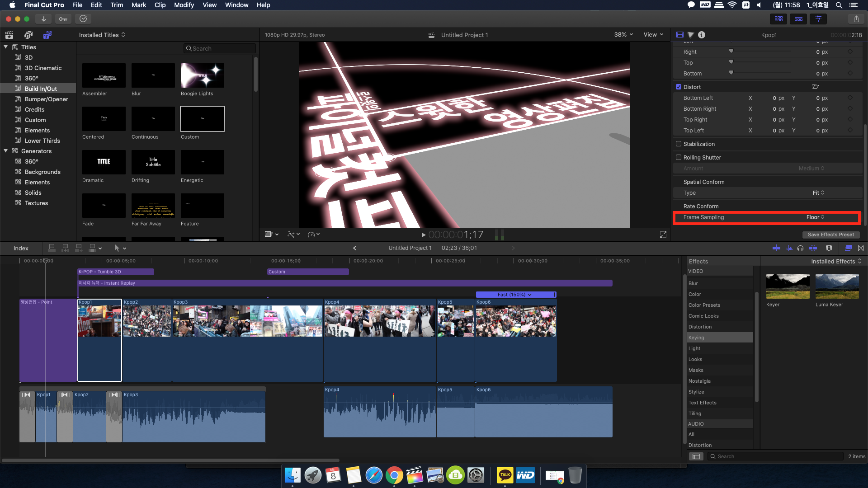This screenshot has height=488, width=868.
Task: Open the Clip menu
Action: (160, 5)
